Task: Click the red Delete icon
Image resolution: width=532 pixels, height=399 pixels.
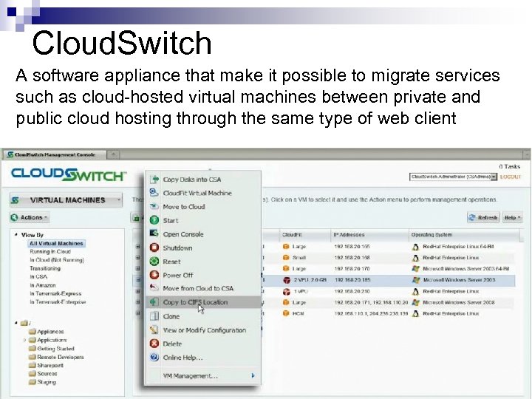Action: [154, 344]
